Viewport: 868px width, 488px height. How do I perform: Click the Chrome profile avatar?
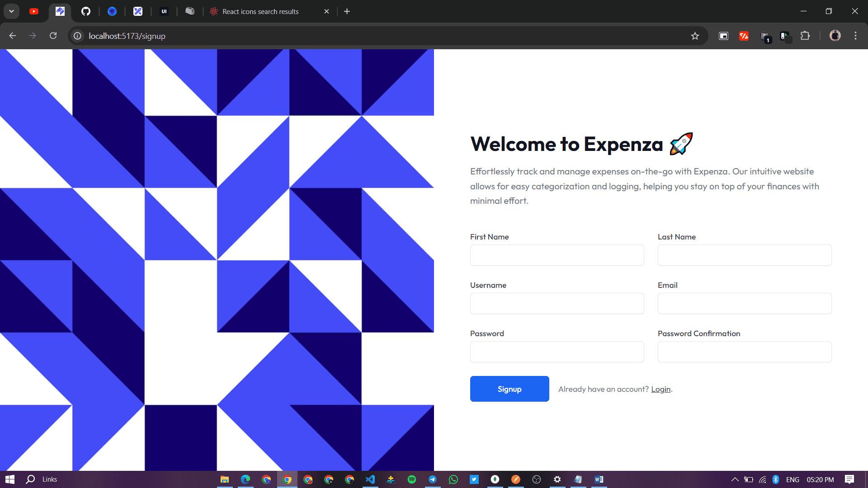(x=835, y=36)
